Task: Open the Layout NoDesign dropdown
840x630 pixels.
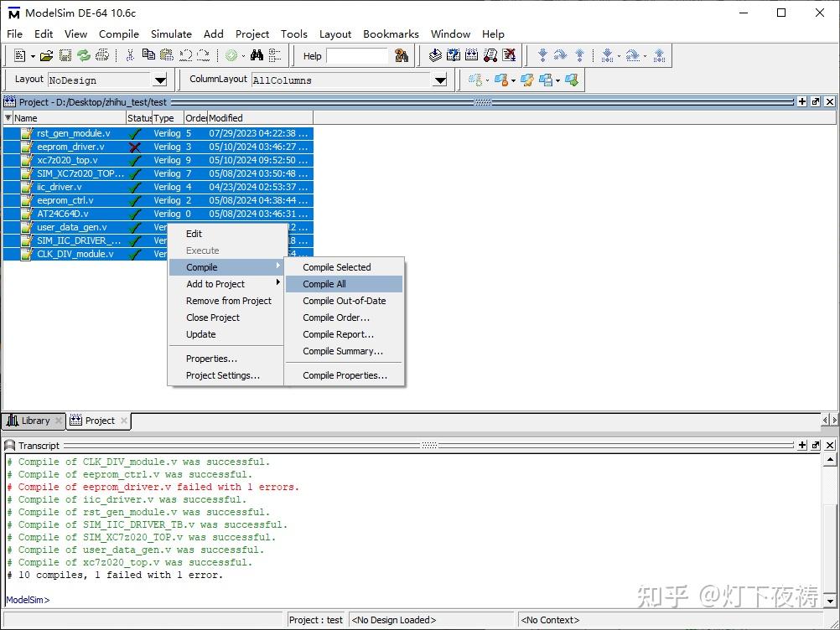Action: (159, 80)
